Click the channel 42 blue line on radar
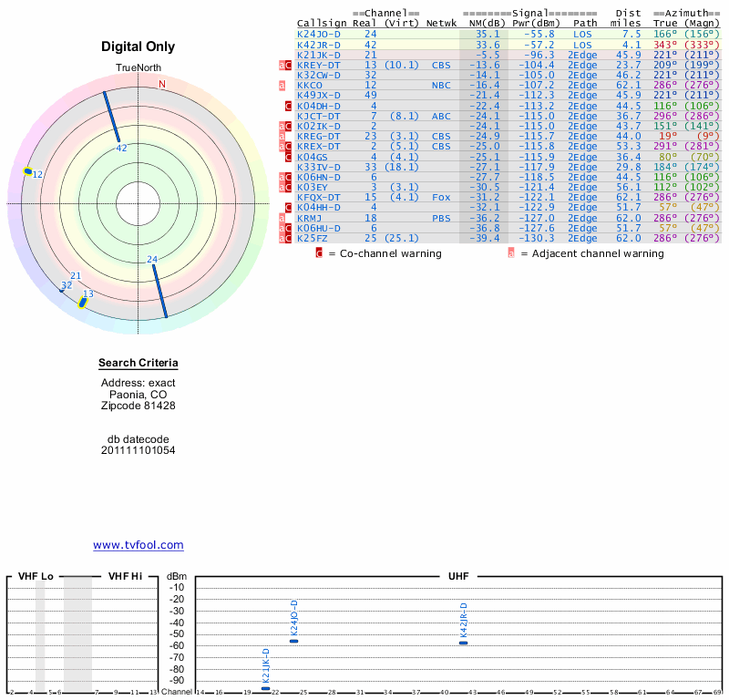The width and height of the screenshot is (729, 700). (x=111, y=116)
